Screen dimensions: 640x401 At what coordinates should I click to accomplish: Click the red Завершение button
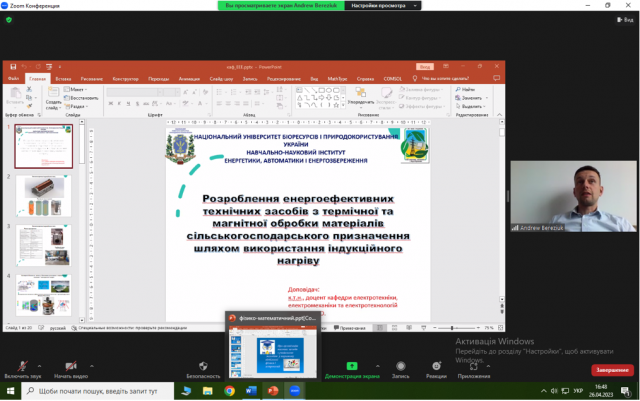[612, 370]
